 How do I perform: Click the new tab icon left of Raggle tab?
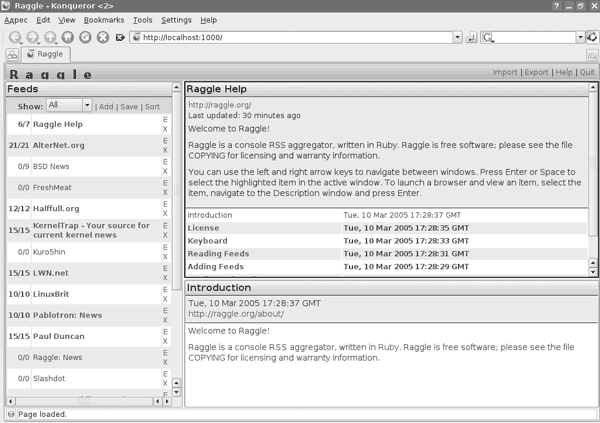tap(12, 55)
